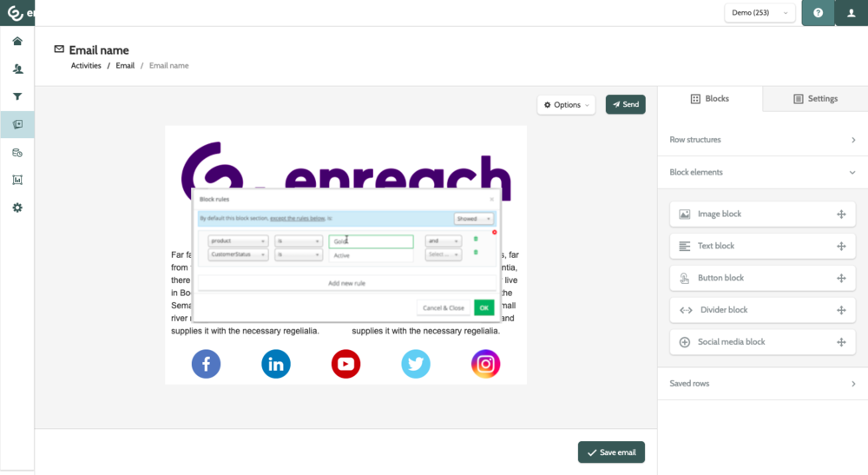Image resolution: width=868 pixels, height=475 pixels.
Task: Delete the product rule with trash icon
Action: [476, 239]
